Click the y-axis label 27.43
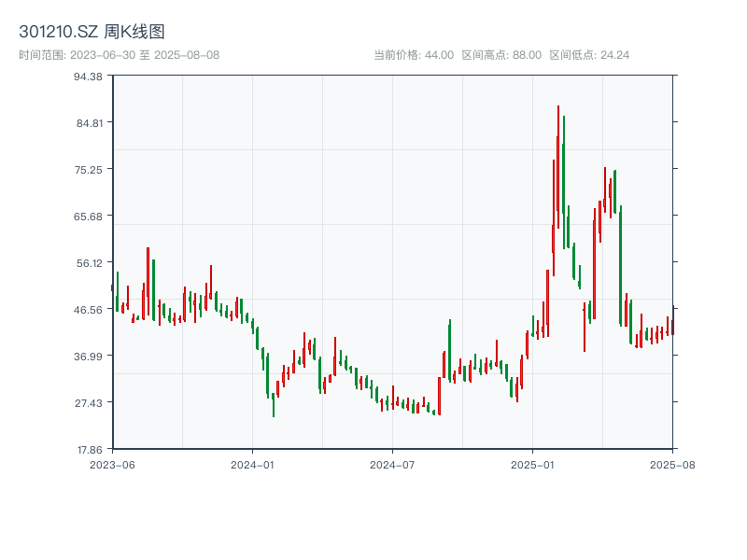 point(89,403)
